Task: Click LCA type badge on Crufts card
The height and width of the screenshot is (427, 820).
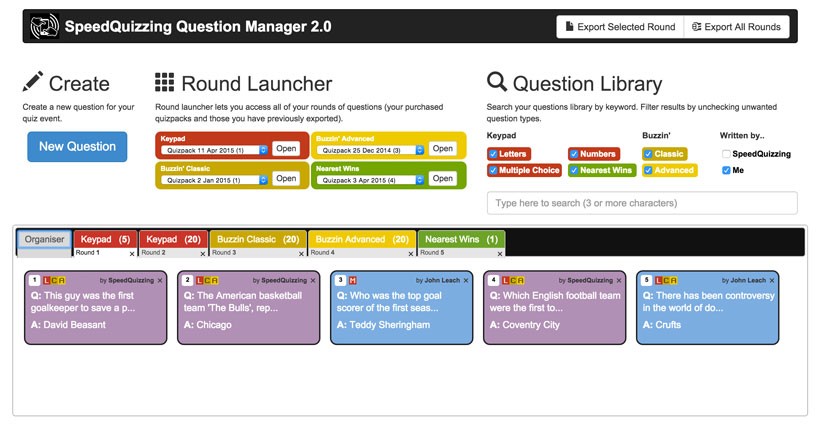Action: [x=666, y=281]
